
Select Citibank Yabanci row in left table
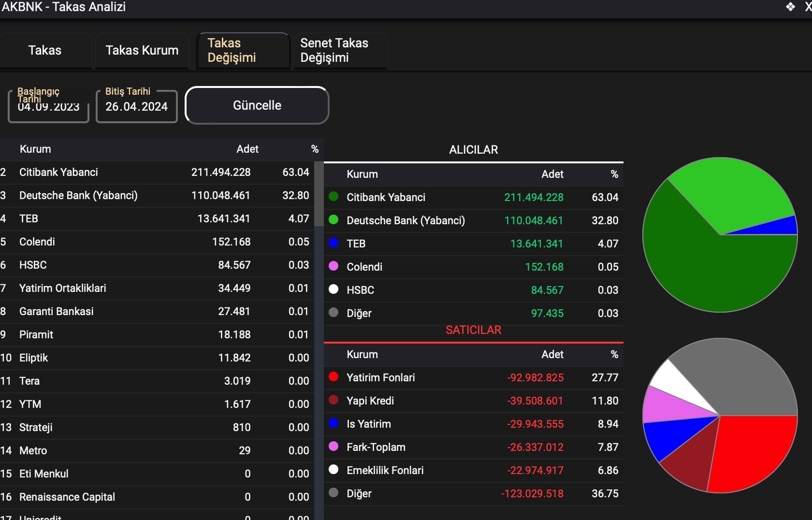click(x=157, y=172)
